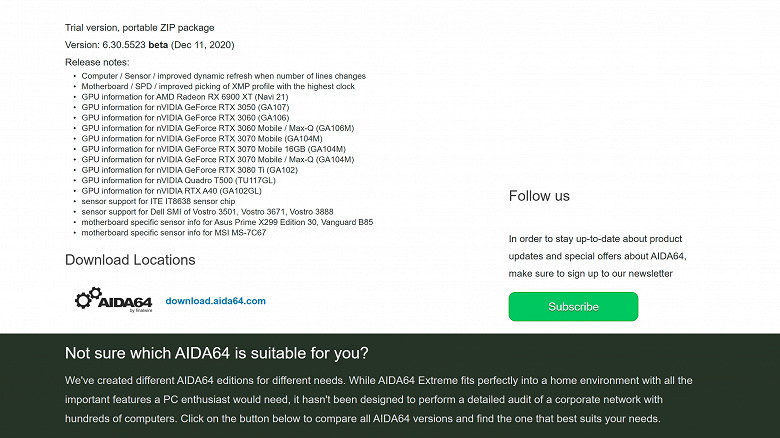
Task: Click the 'Not sure which AIDA64' heading
Action: tap(216, 353)
